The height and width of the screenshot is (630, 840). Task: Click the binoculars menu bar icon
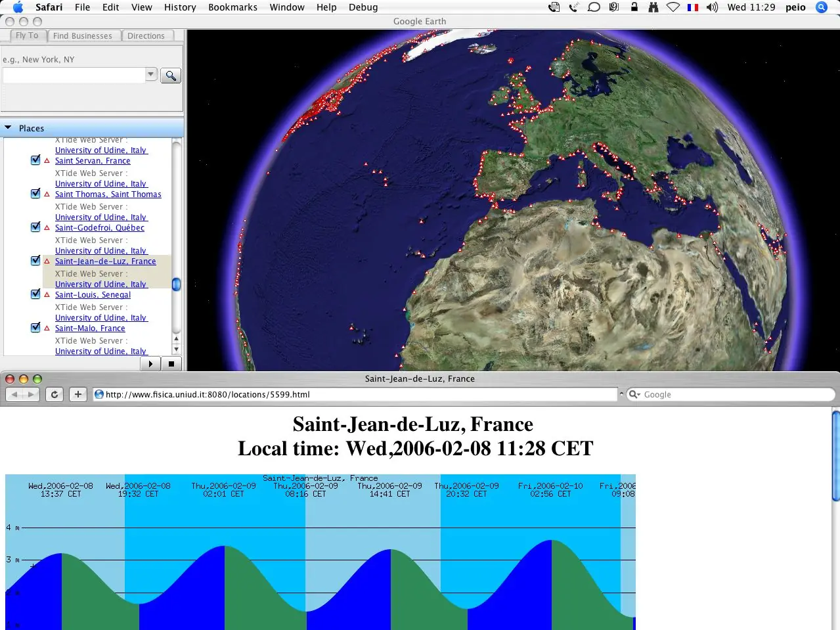click(x=653, y=7)
